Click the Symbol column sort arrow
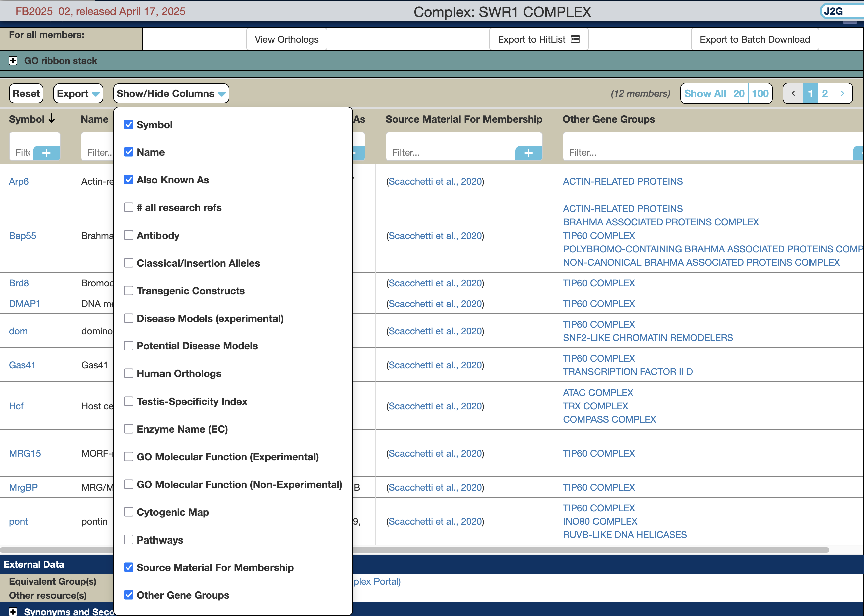 pos(52,119)
